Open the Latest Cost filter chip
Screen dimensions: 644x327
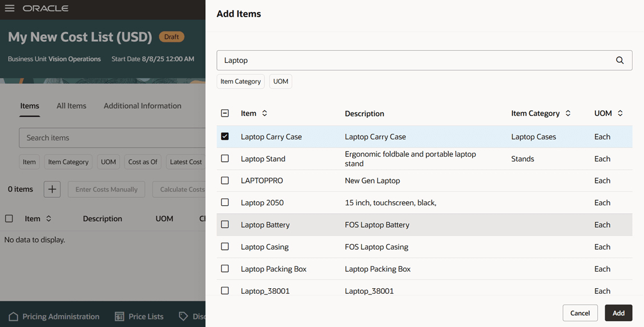coord(186,162)
